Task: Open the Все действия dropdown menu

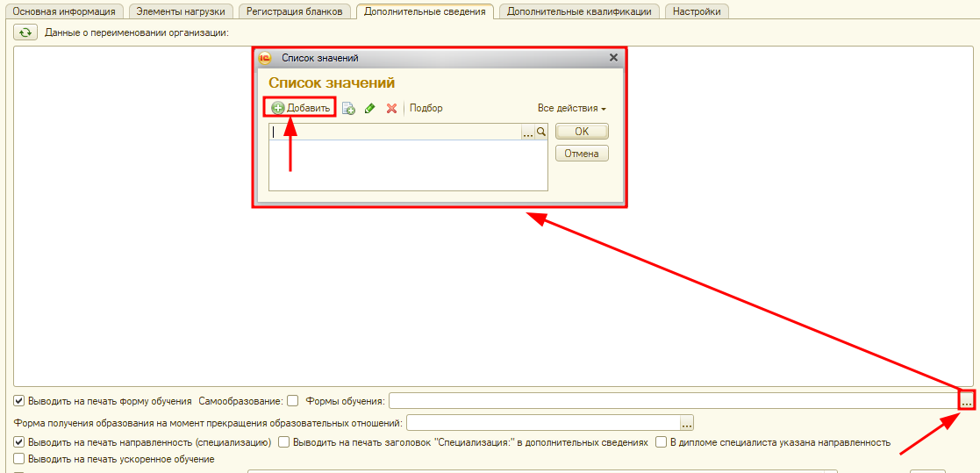Action: pos(572,109)
